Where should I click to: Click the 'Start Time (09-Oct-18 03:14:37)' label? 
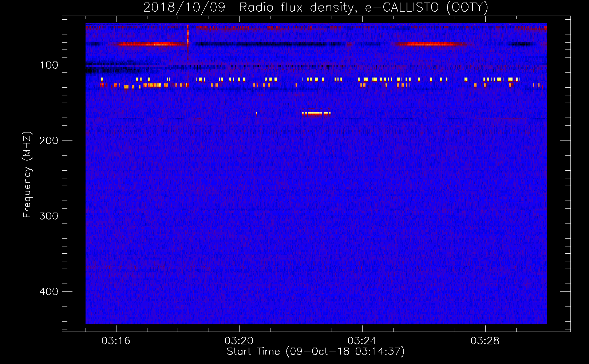(x=316, y=352)
